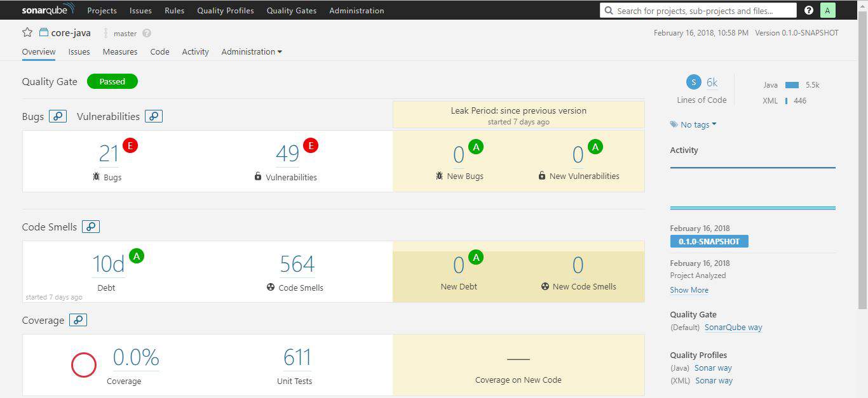Open the Bugs measure history icon
868x398 pixels.
coord(58,116)
